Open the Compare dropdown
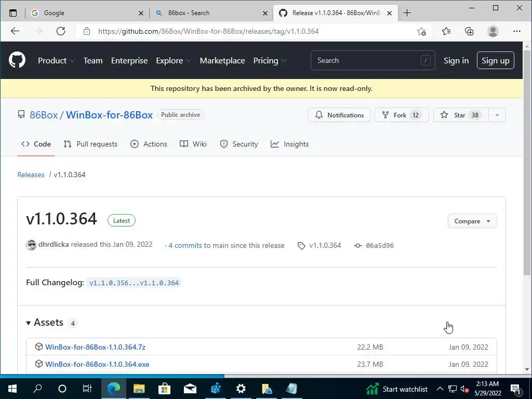This screenshot has width=532, height=399. [x=472, y=221]
